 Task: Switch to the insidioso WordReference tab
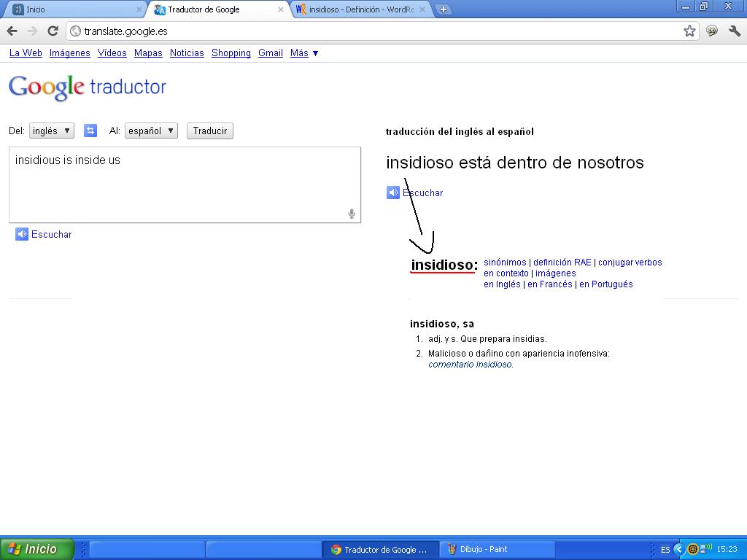point(360,9)
